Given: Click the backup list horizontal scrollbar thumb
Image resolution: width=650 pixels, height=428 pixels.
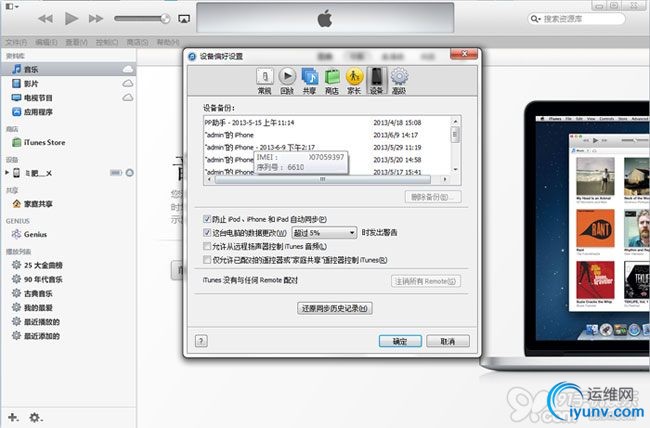Looking at the screenshot, I should click(323, 179).
